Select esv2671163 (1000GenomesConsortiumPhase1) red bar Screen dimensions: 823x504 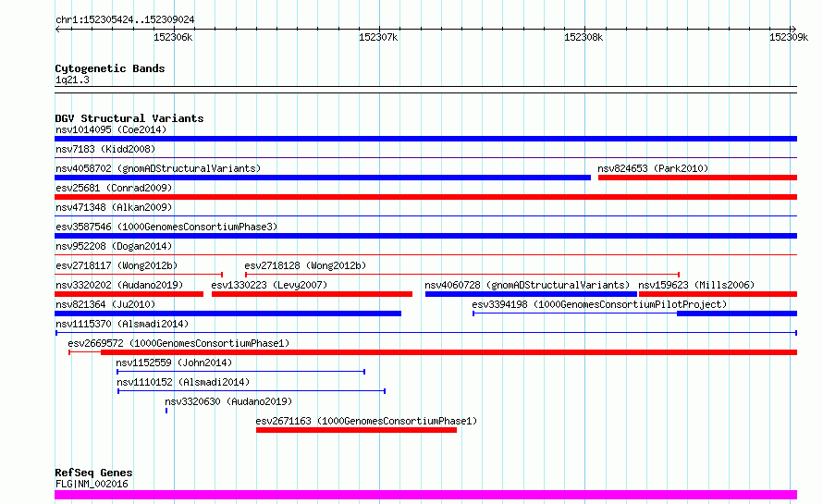click(356, 430)
